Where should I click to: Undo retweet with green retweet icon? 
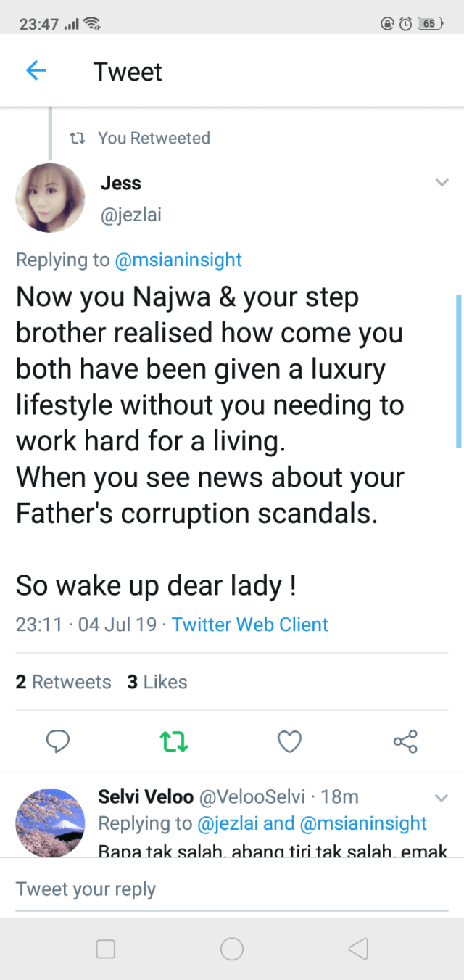click(x=174, y=741)
